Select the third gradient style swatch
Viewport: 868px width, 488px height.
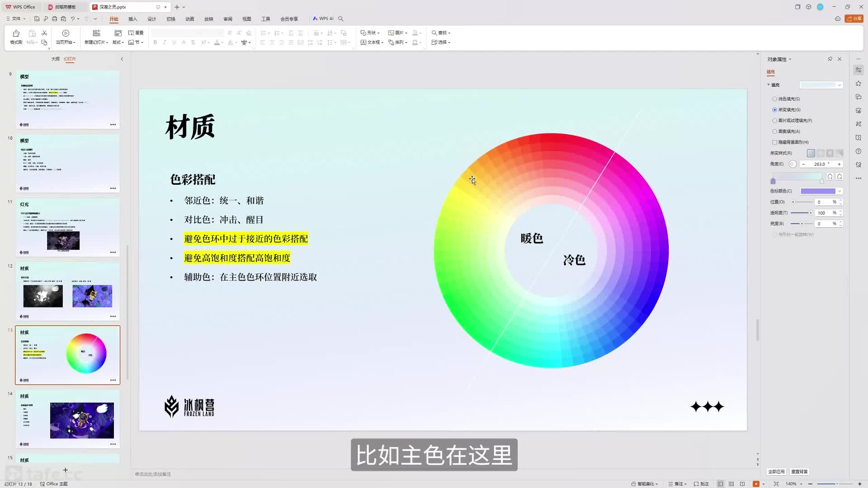pos(830,153)
